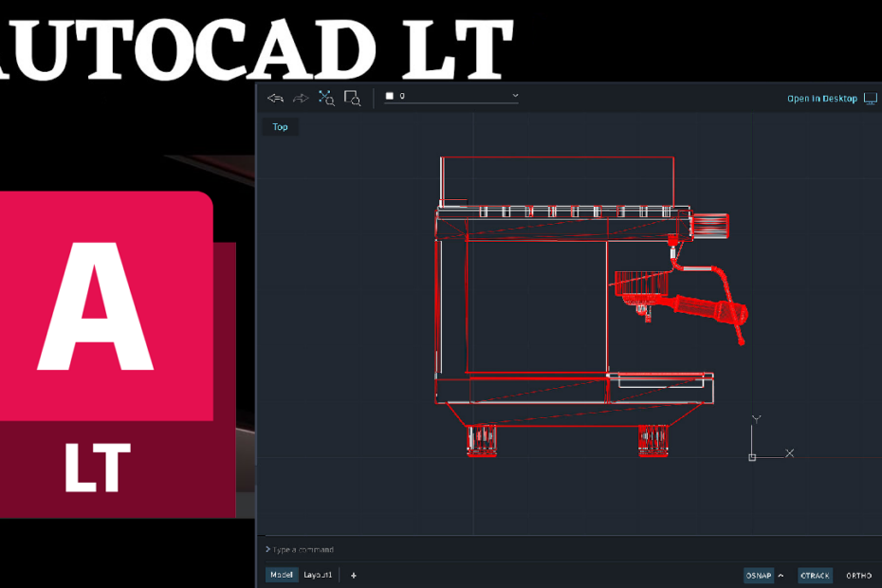Select the zoom window tool
This screenshot has width=882, height=588.
353,99
